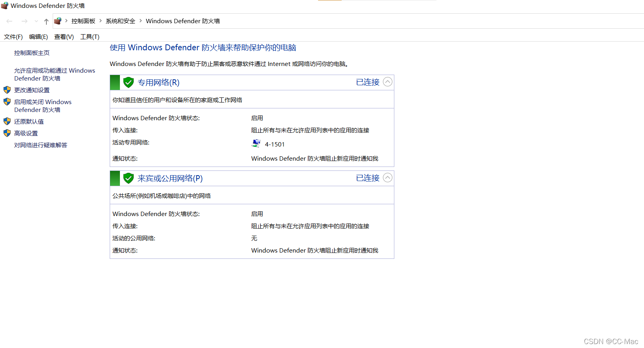The width and height of the screenshot is (644, 348).
Task: Click the shield icon beside 更改通知设置
Action: (7, 90)
